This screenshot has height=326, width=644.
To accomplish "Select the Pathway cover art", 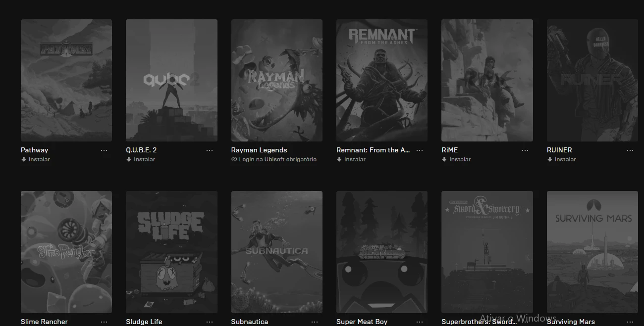I will [66, 80].
